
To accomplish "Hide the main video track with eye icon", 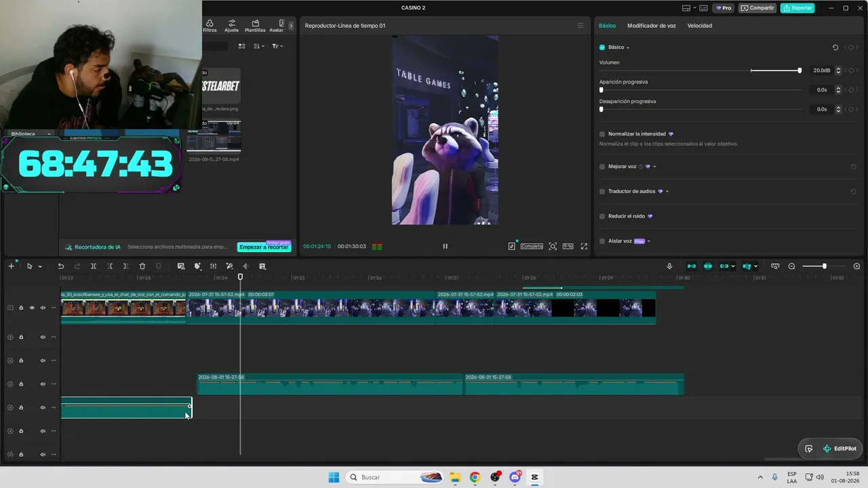I will tap(32, 308).
